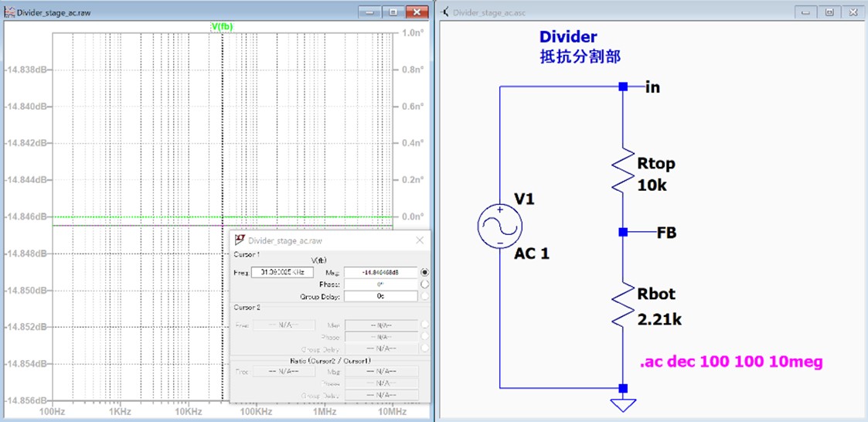
Task: Close the cursor readout dialog
Action: 420,241
